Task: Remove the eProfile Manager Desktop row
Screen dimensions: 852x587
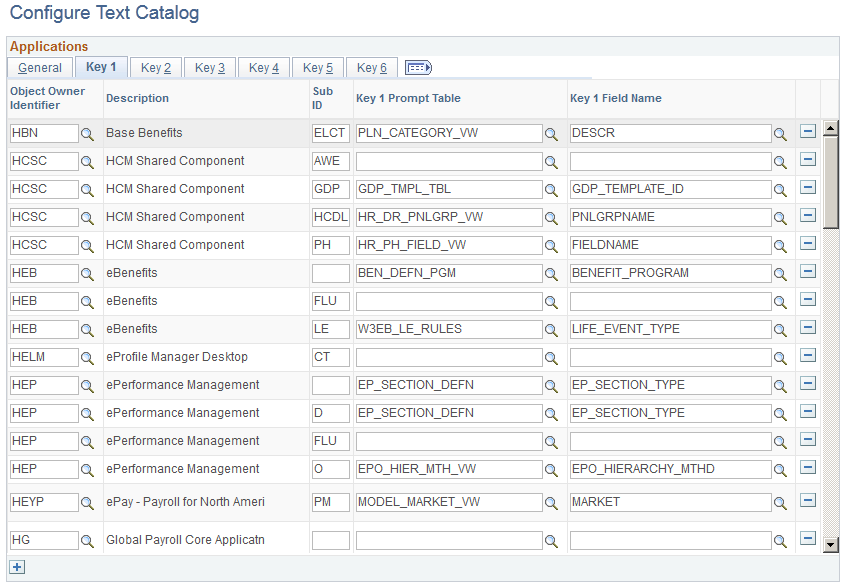Action: (x=808, y=356)
